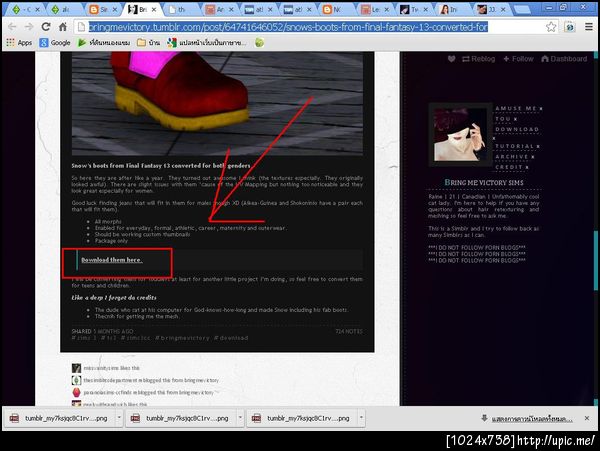
Task: Click the 'Package only' bullet text
Action: 111,241
